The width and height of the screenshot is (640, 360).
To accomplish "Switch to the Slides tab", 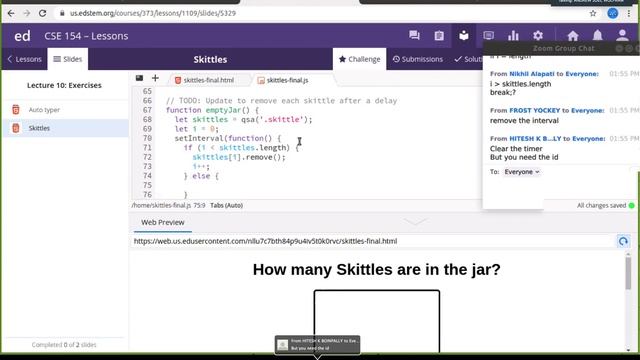I will tap(68, 59).
